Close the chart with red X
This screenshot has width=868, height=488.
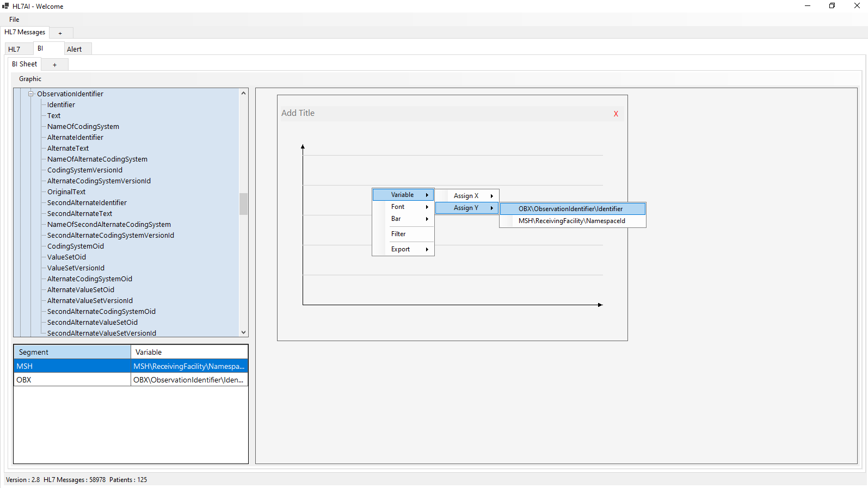(x=615, y=114)
